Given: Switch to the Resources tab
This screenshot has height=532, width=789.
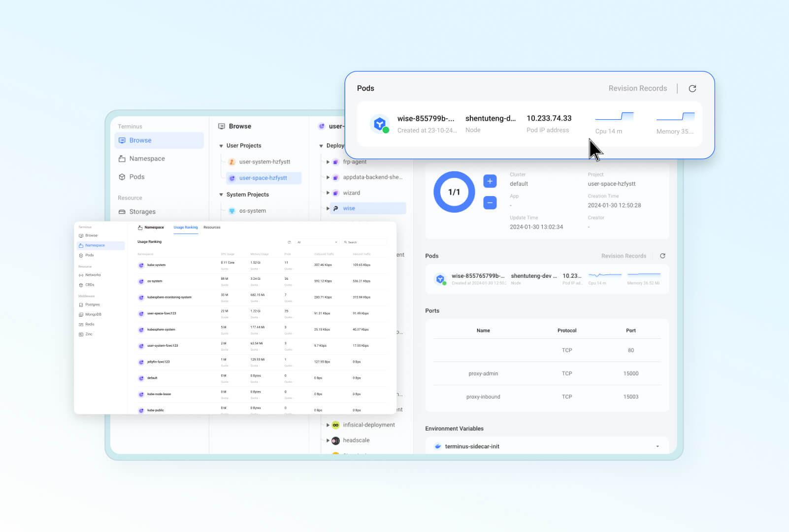Looking at the screenshot, I should (212, 228).
